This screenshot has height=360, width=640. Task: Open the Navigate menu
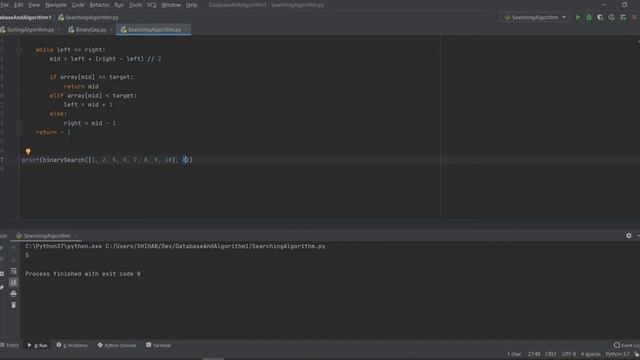56,5
